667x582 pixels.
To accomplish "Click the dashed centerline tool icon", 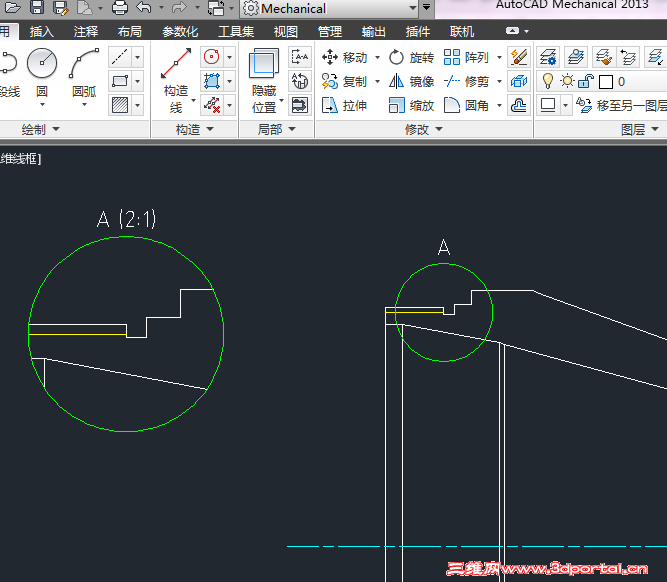I will point(120,57).
